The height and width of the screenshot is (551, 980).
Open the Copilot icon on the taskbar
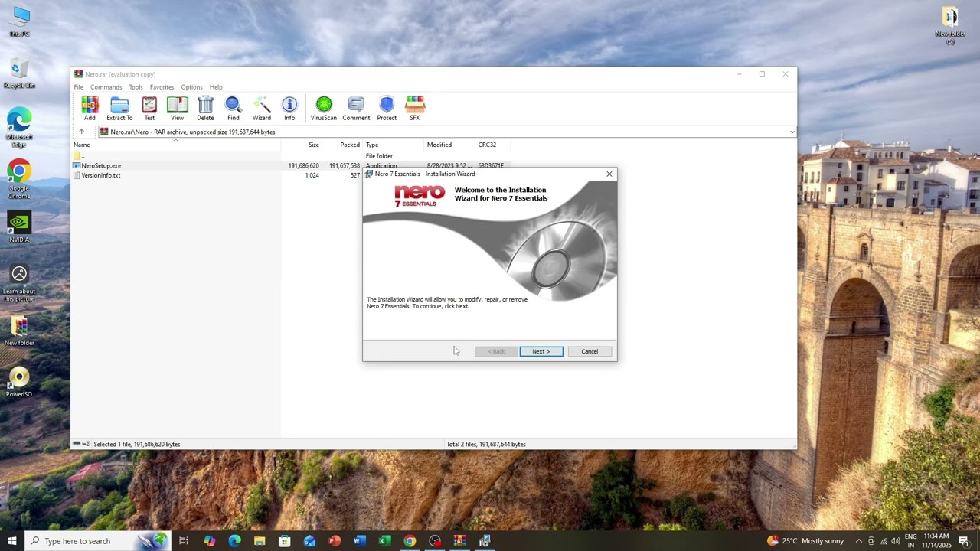pyautogui.click(x=210, y=541)
